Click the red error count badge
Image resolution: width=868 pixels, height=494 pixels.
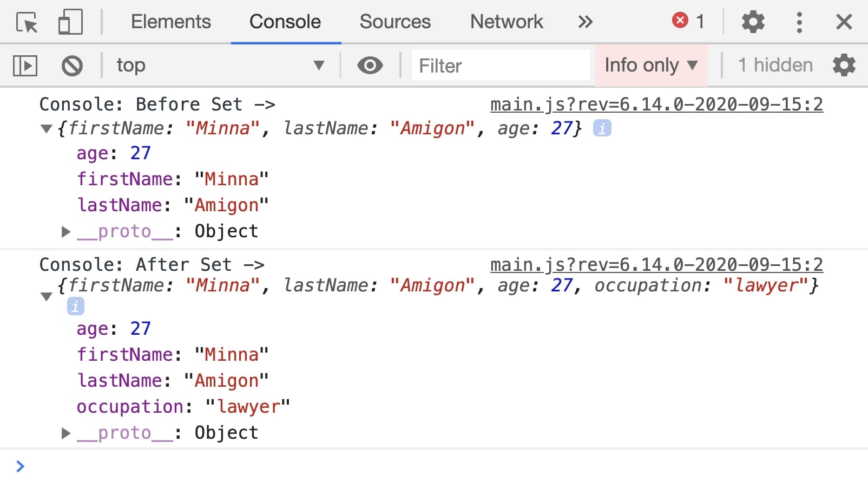click(x=688, y=21)
